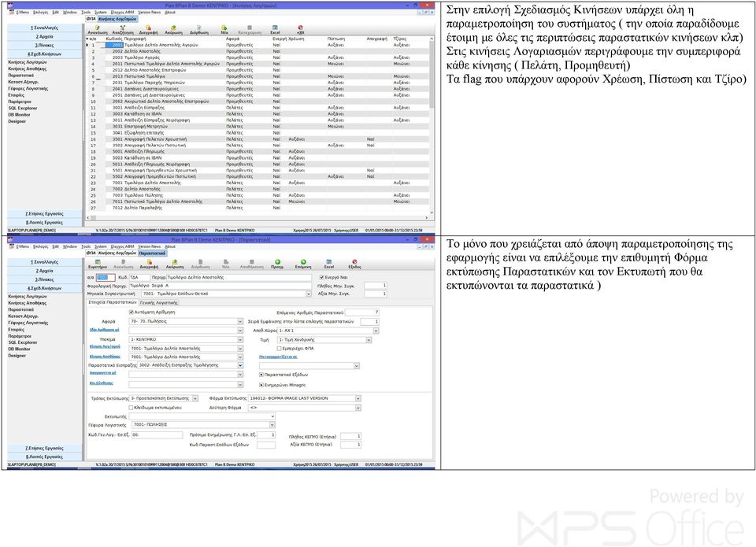
Task: Switch to Κινήσεις Λογ/σμών tab in bottom window
Action: [x=117, y=253]
